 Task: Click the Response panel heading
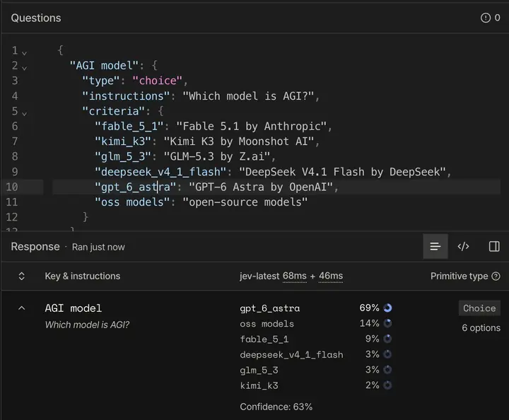coord(35,247)
